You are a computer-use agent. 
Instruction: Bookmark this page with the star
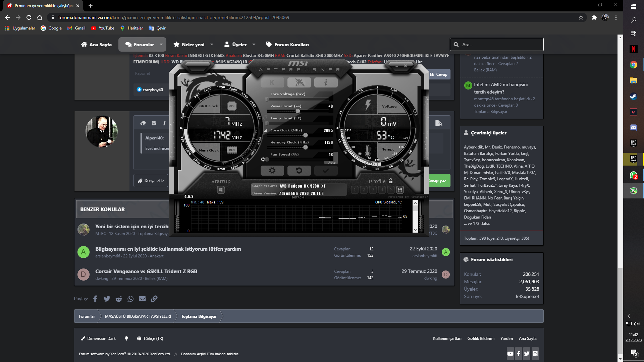pos(581,17)
